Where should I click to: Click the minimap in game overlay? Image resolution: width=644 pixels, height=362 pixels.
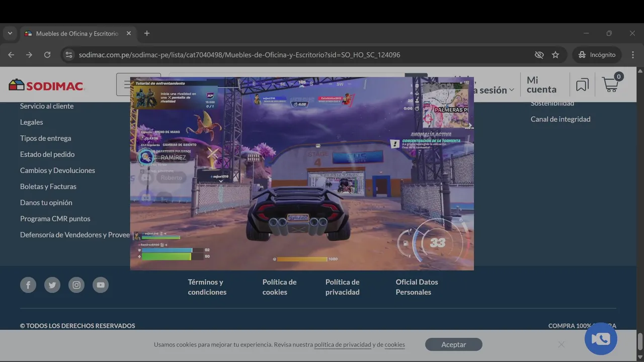[x=445, y=105]
